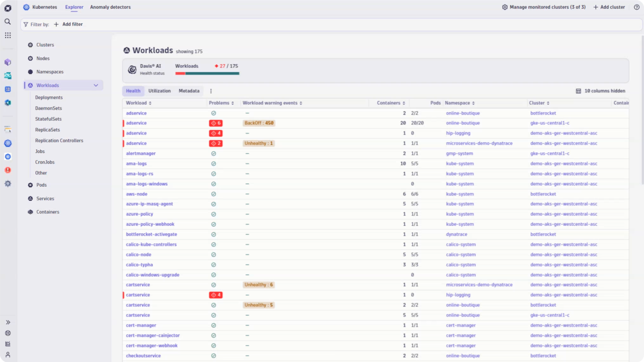Click the Davis AI health status icon

(x=132, y=69)
